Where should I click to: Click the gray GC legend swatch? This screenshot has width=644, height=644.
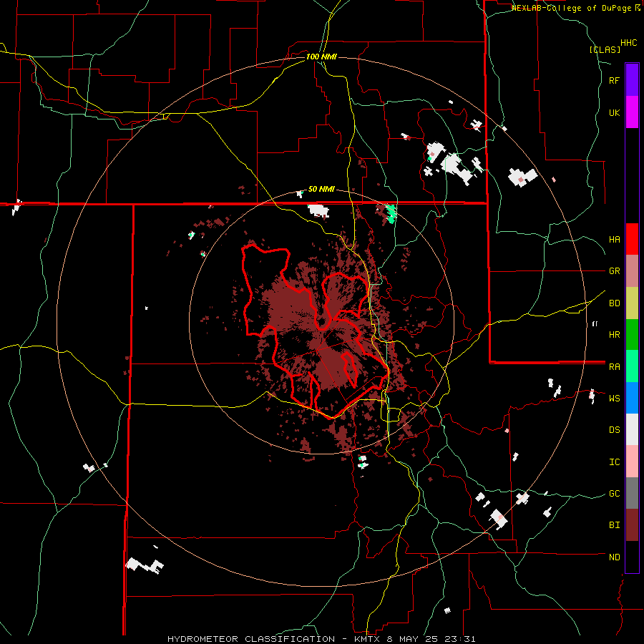pyautogui.click(x=632, y=493)
